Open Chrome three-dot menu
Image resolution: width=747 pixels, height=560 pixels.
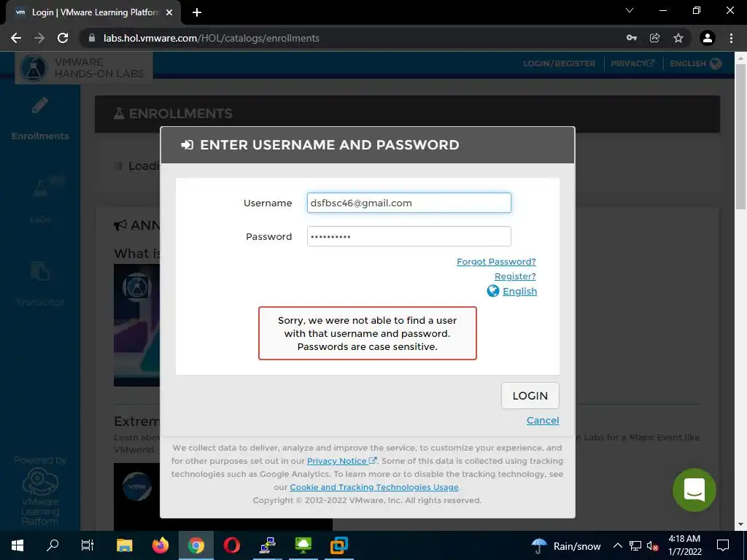pyautogui.click(x=731, y=38)
